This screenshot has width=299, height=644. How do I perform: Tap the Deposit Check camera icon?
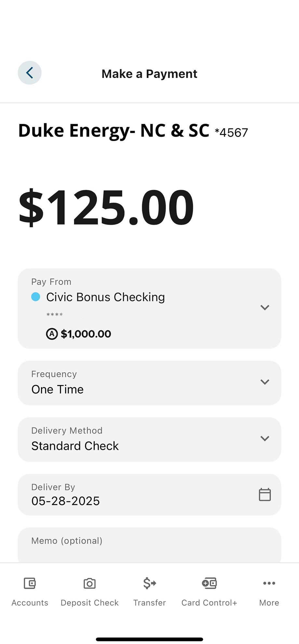89,583
